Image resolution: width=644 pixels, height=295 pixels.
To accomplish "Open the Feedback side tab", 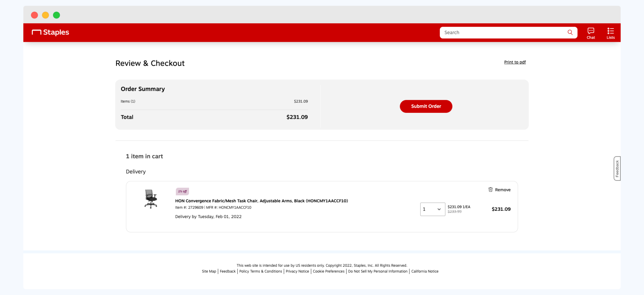I will click(617, 169).
